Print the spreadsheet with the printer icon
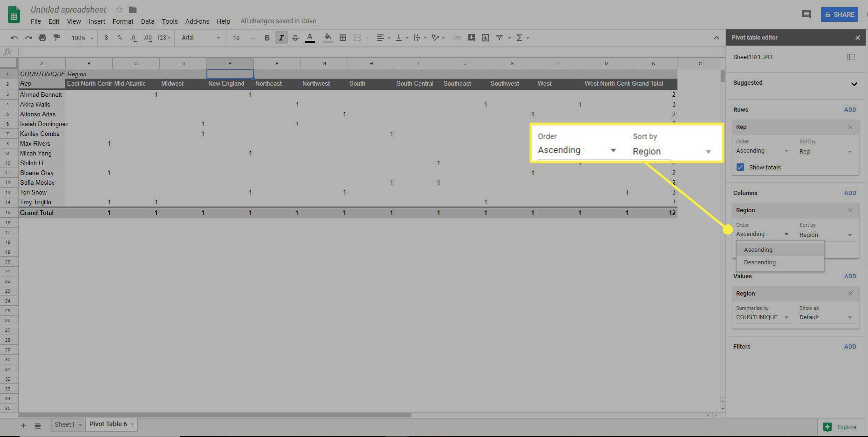 pyautogui.click(x=42, y=38)
